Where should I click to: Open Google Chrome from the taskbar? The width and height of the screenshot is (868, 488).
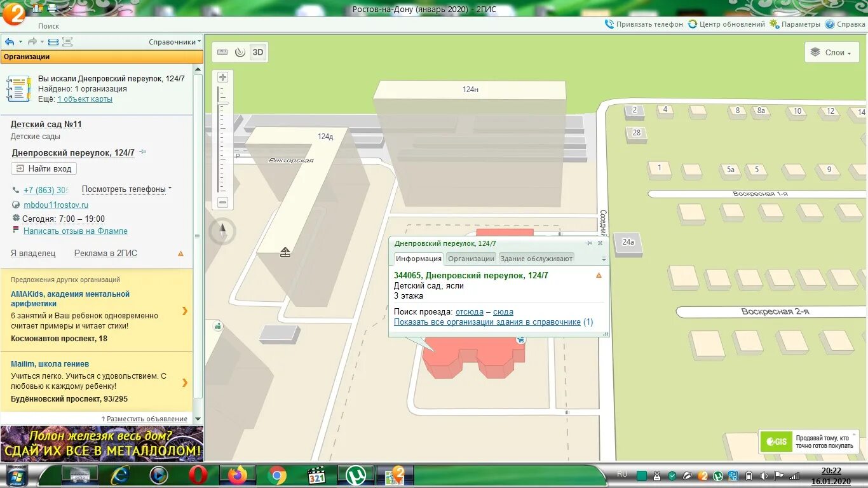click(x=276, y=475)
